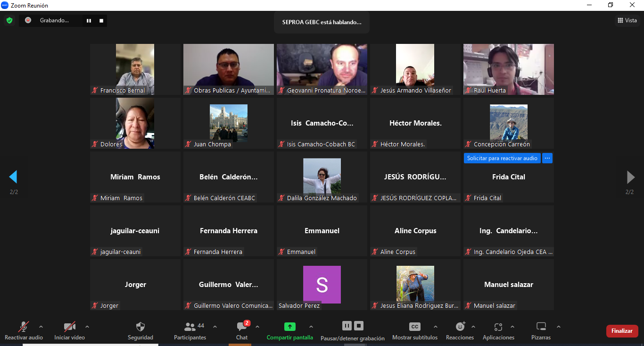644x346 pixels.
Task: Open the Reacciones emoji menu
Action: pyautogui.click(x=460, y=327)
